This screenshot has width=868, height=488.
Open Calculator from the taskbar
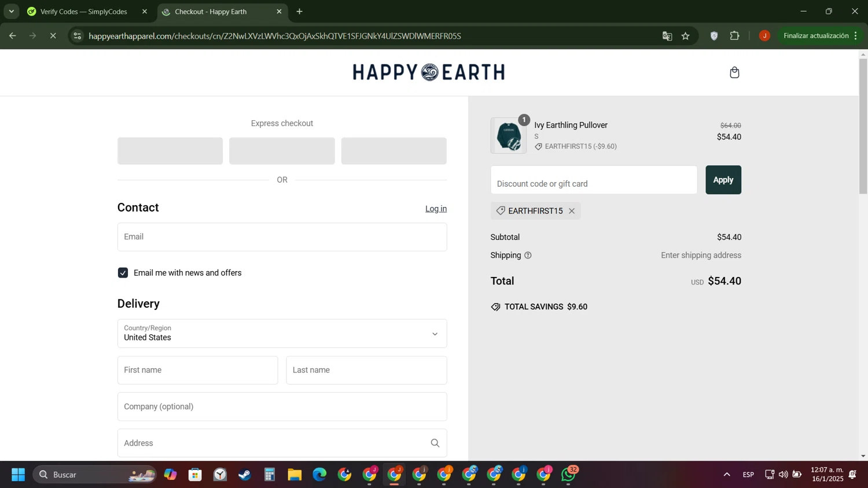(270, 475)
